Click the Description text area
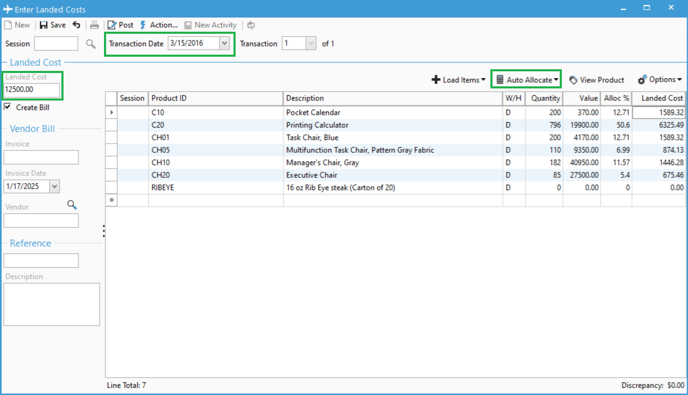The height and width of the screenshot is (395, 688). [52, 304]
